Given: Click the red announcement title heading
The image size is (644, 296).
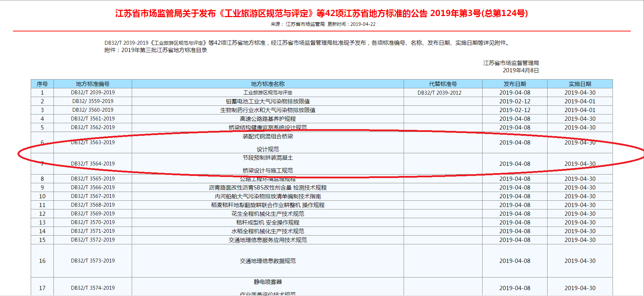Looking at the screenshot, I should 321,13.
